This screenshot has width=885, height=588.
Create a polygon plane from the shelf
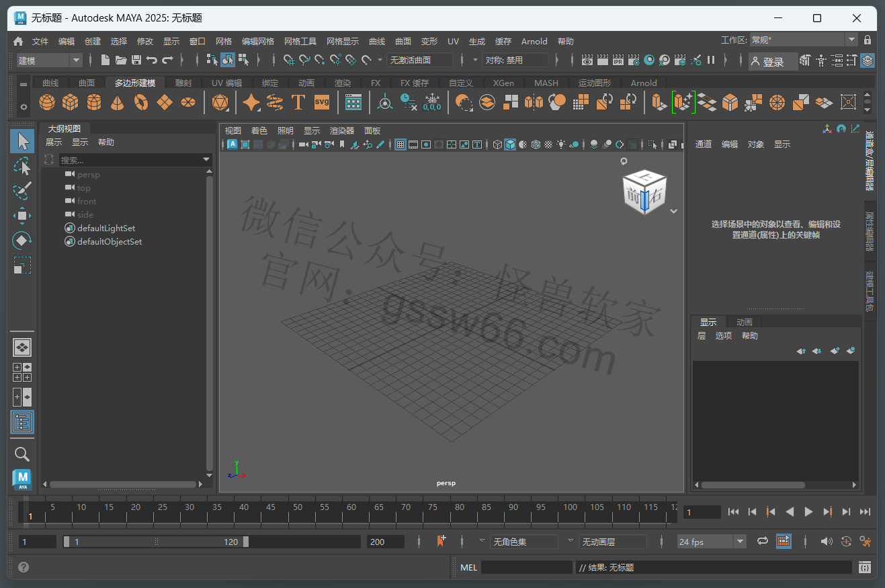(x=165, y=102)
